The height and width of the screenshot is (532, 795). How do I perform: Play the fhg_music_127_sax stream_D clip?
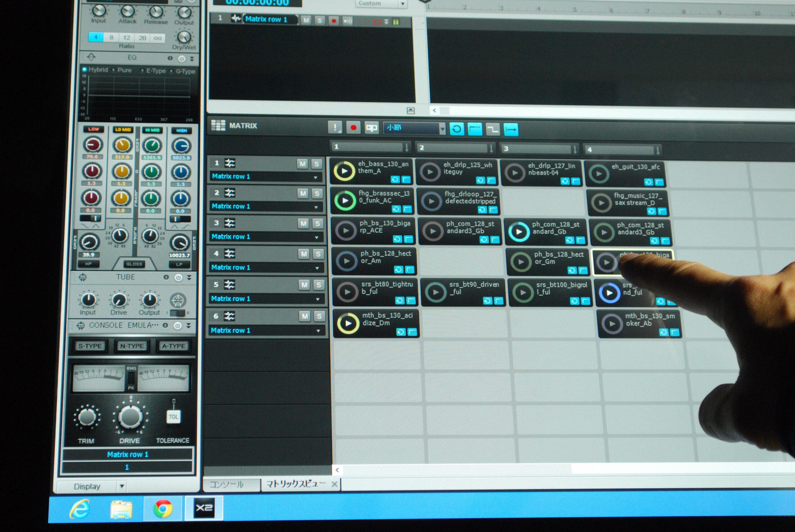pos(601,203)
